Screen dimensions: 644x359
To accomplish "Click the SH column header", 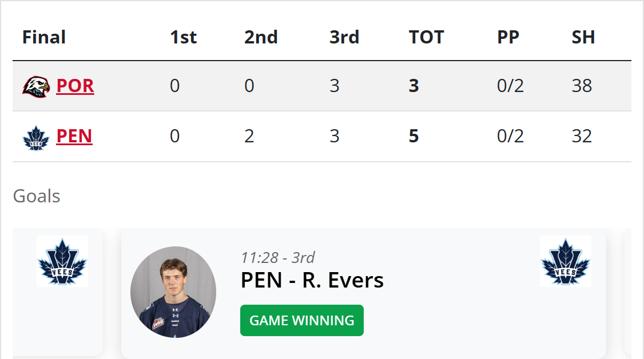I will click(x=583, y=37).
